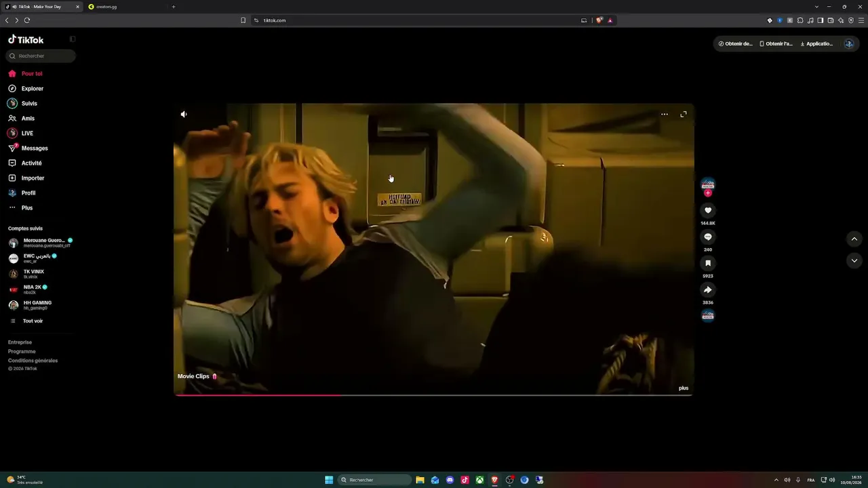The width and height of the screenshot is (868, 488).
Task: Open the browser extensions puzzle menu
Action: [800, 20]
